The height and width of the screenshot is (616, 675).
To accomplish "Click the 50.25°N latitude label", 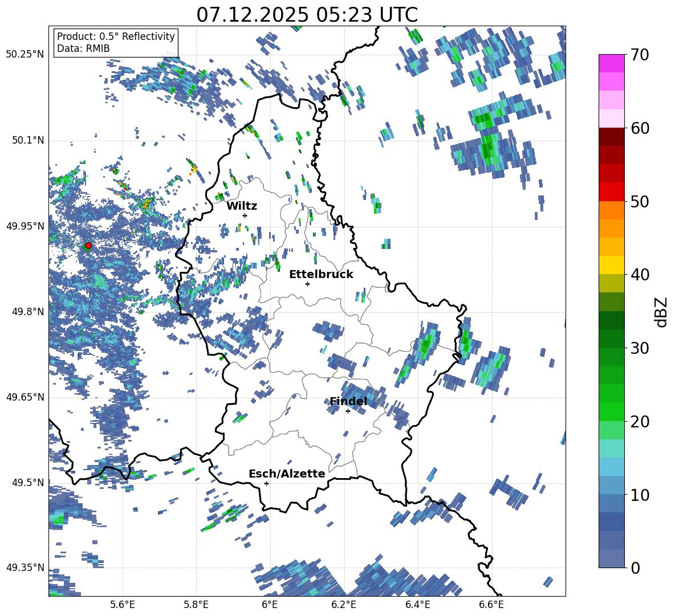I will [25, 55].
